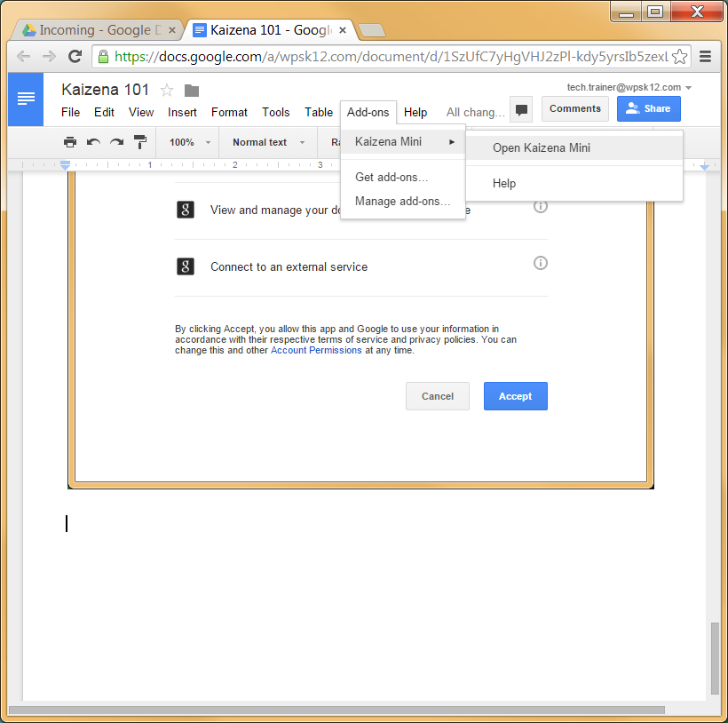
Task: Click the URL address bar
Action: pyautogui.click(x=392, y=57)
